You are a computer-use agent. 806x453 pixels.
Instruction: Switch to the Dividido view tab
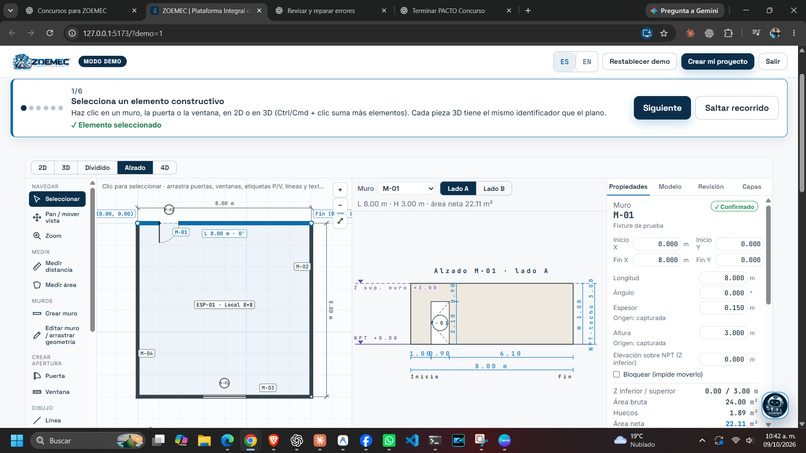click(97, 168)
